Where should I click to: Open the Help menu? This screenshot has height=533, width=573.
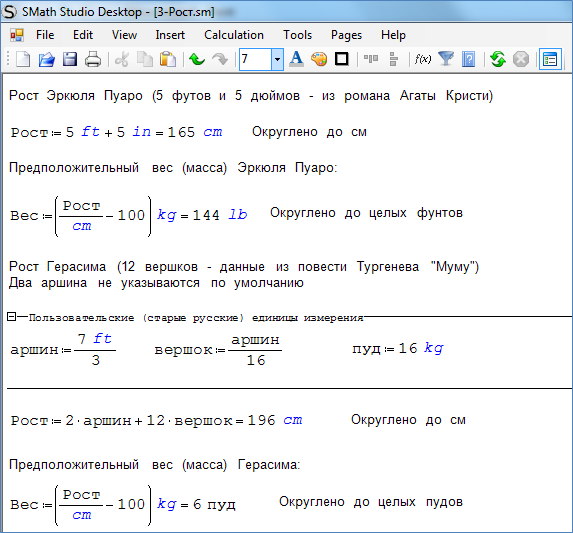[393, 35]
